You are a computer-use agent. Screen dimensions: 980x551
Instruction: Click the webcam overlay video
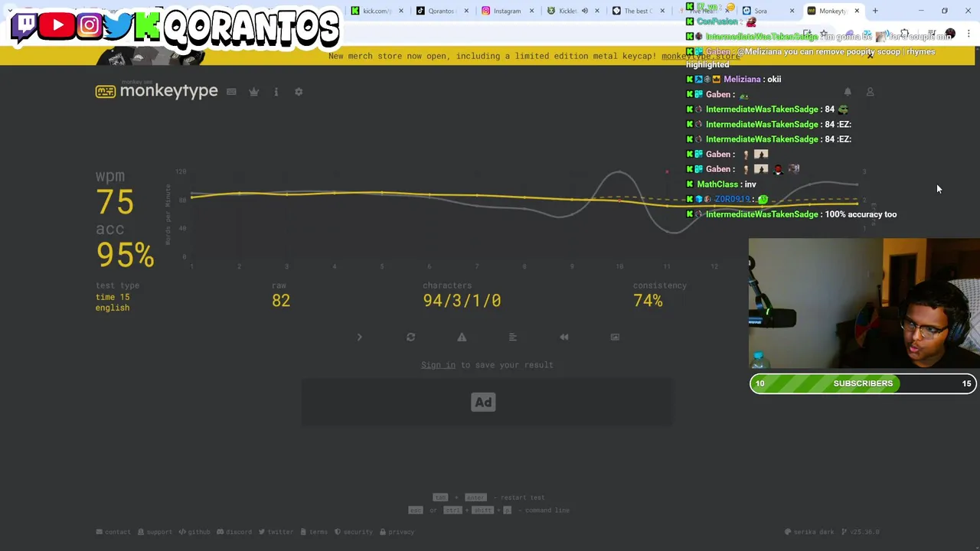click(864, 304)
